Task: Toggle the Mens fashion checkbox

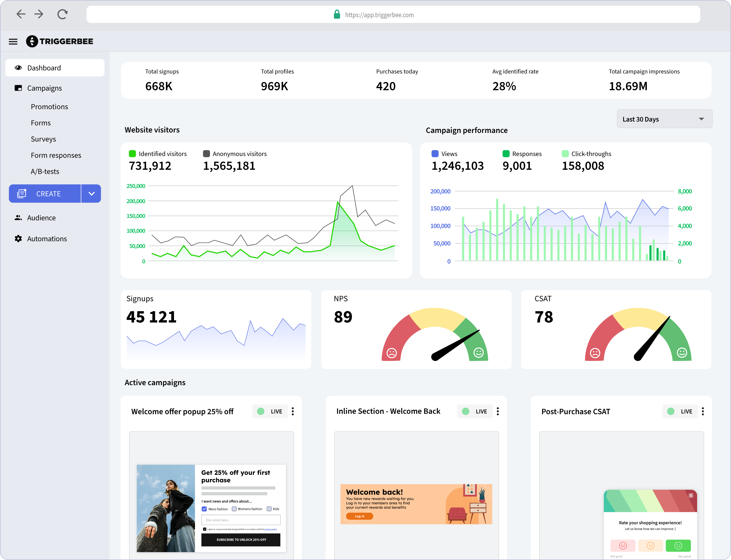Action: 204,509
